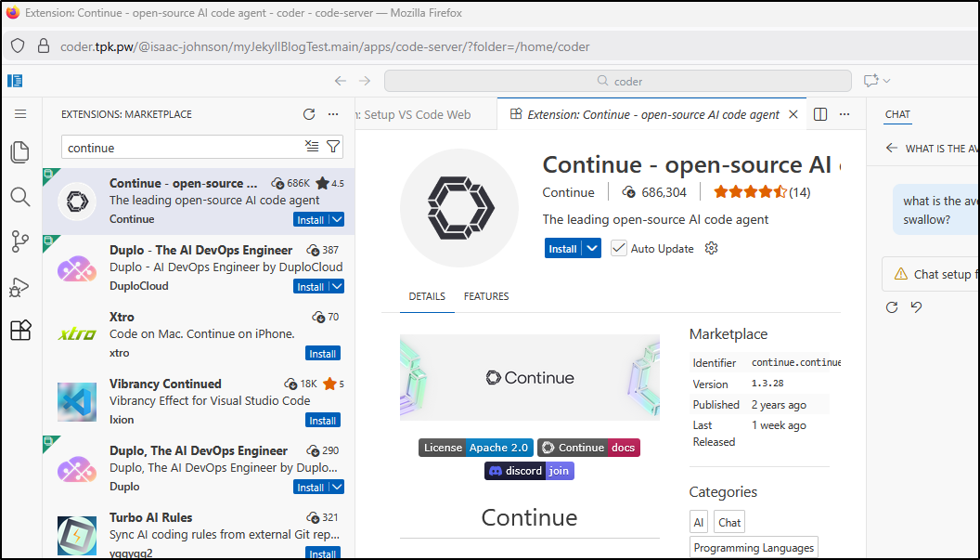Click the Apache 2.0 license badge
980x560 pixels.
(498, 448)
